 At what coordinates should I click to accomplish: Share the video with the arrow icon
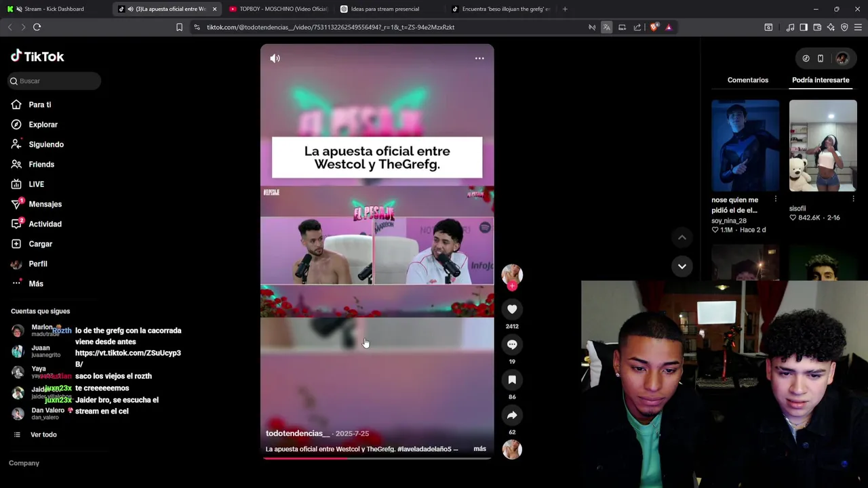click(512, 415)
